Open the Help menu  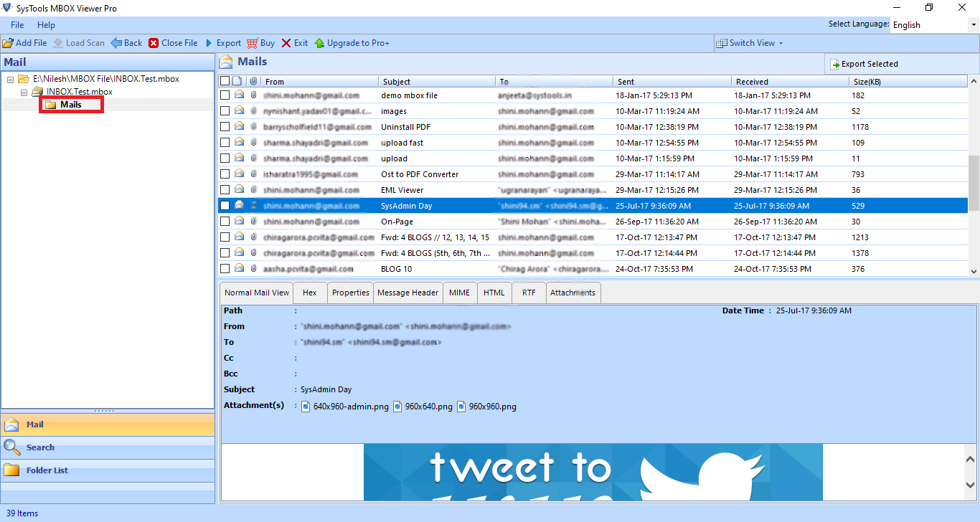pyautogui.click(x=46, y=25)
